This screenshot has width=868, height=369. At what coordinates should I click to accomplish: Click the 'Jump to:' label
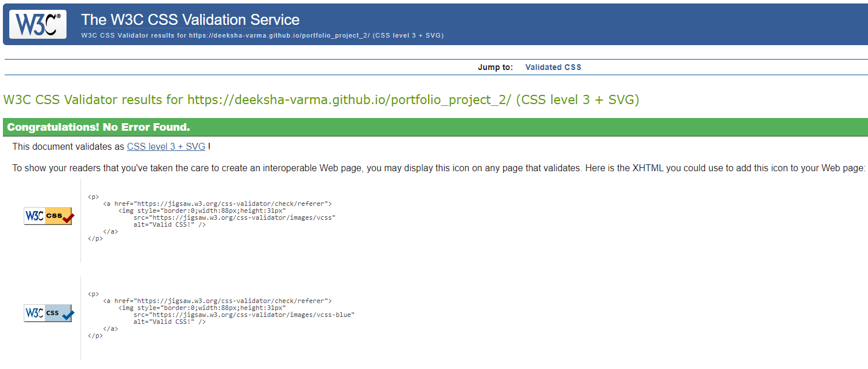coord(495,67)
